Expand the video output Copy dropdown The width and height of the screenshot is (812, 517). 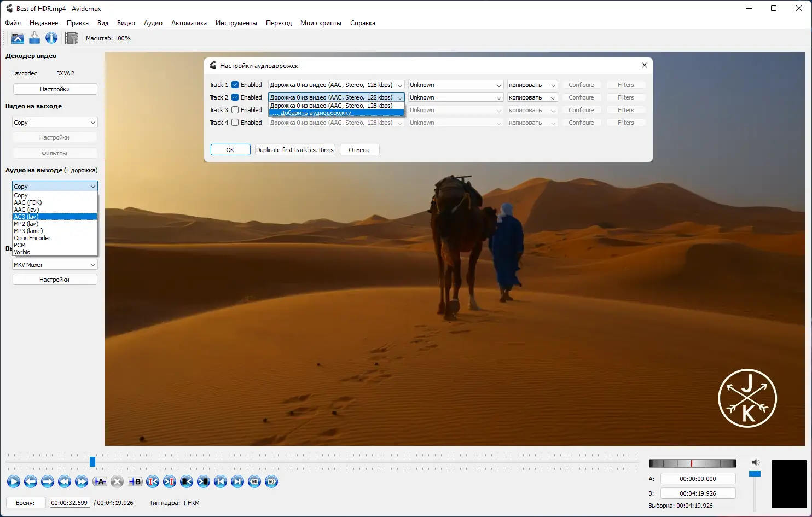coord(55,123)
